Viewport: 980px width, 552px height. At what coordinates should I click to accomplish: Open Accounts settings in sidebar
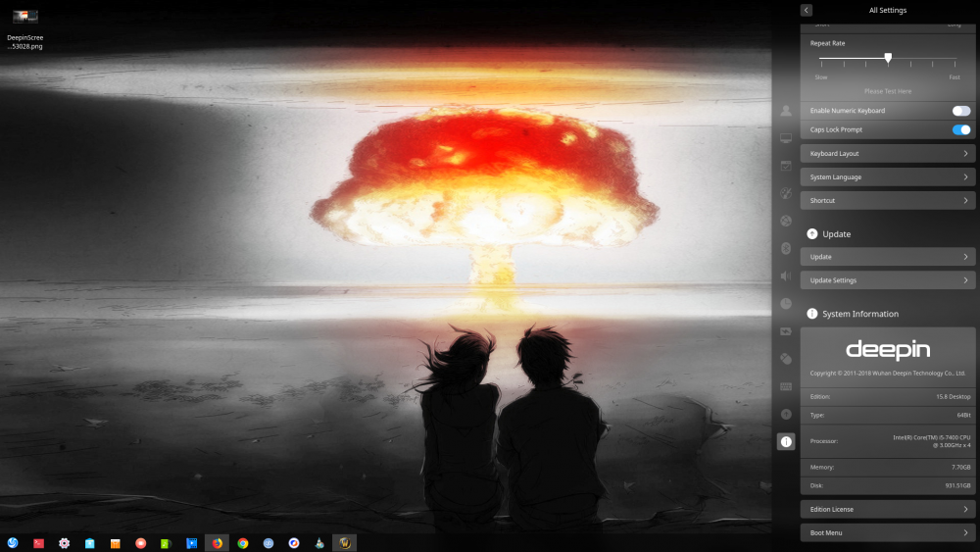pos(786,111)
